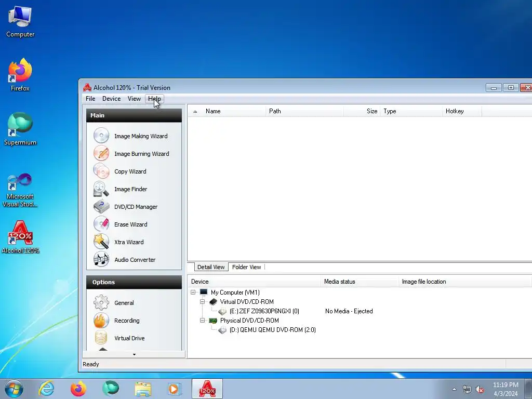Open Alcohol 120% desktop shortcut
The image size is (532, 399).
[20, 237]
